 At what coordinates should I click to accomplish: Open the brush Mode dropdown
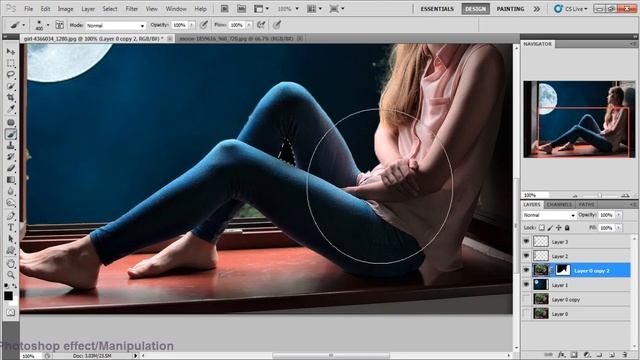[x=116, y=25]
